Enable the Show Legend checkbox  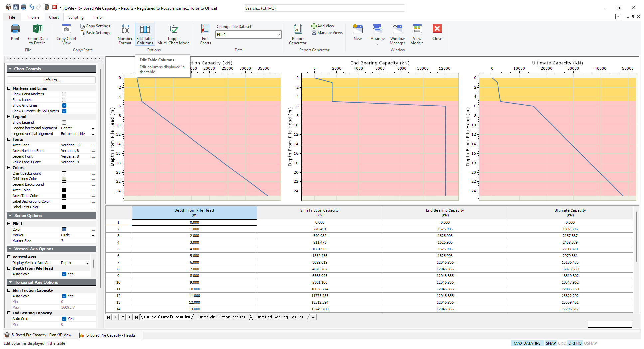click(x=64, y=122)
